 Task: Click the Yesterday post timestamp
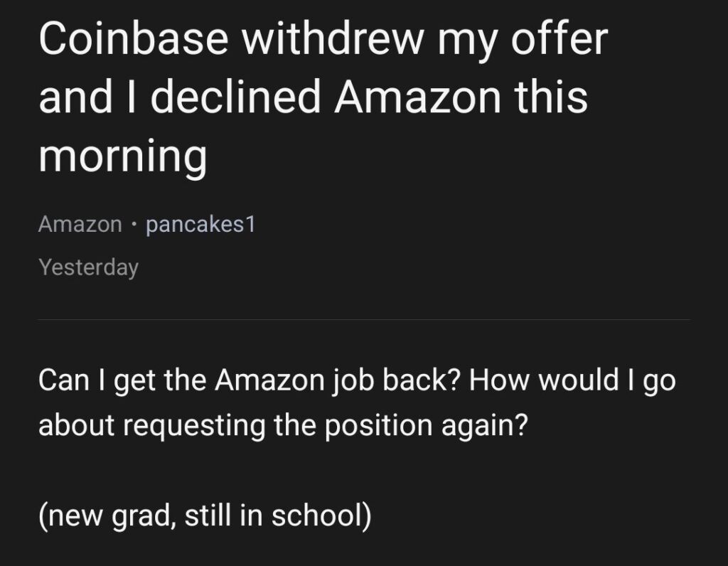click(x=89, y=267)
